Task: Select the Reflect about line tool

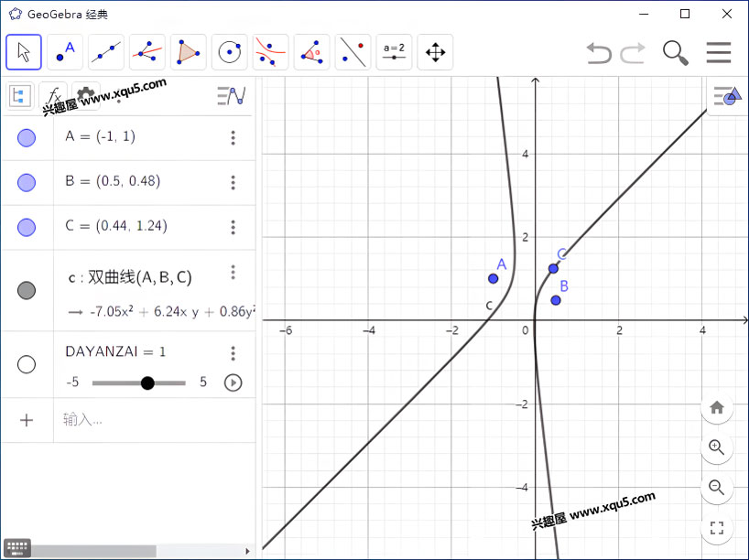Action: [x=353, y=52]
